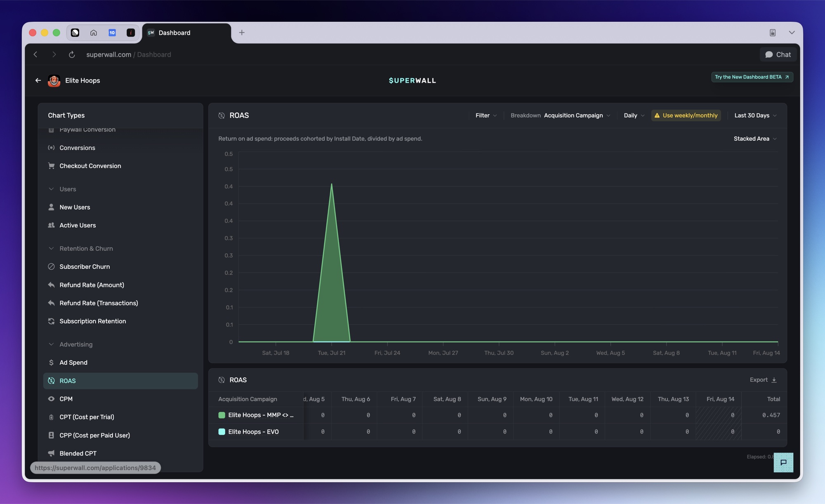Reload the page with the refresh icon

click(x=72, y=54)
